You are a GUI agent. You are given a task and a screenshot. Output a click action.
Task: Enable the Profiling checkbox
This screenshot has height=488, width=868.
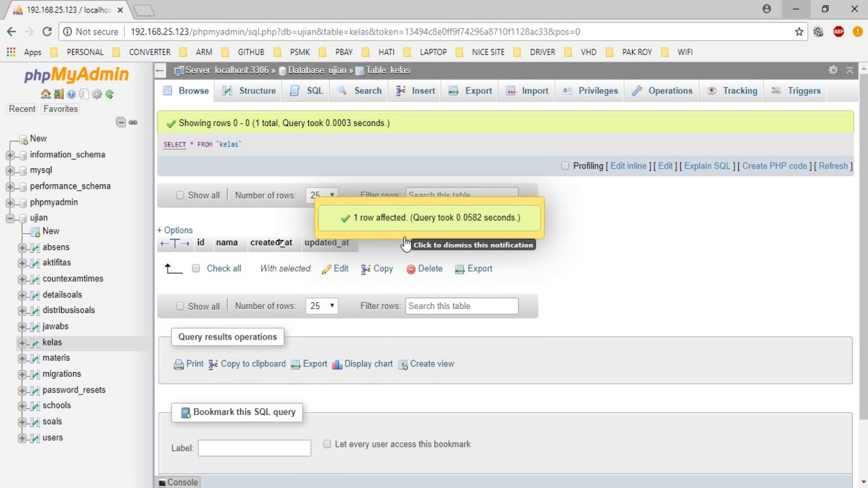click(x=565, y=166)
